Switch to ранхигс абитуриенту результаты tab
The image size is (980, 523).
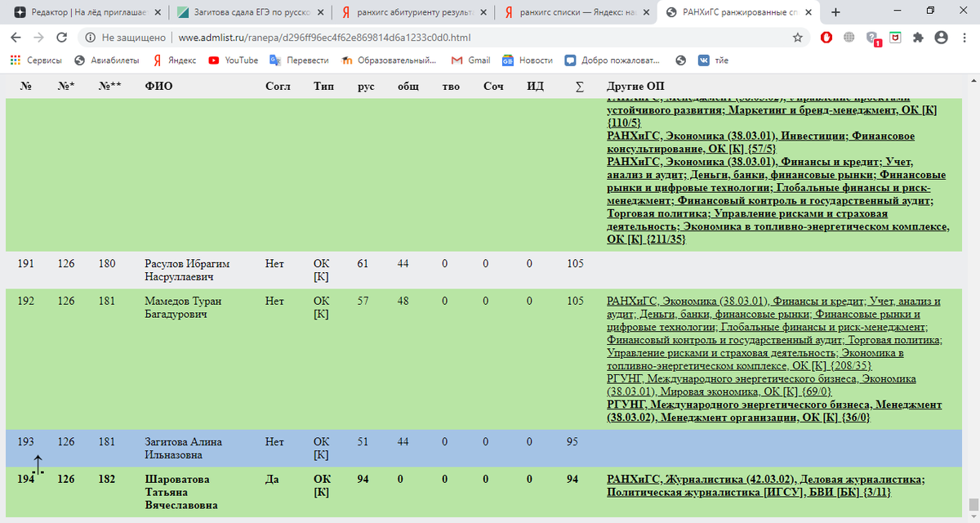click(x=412, y=12)
